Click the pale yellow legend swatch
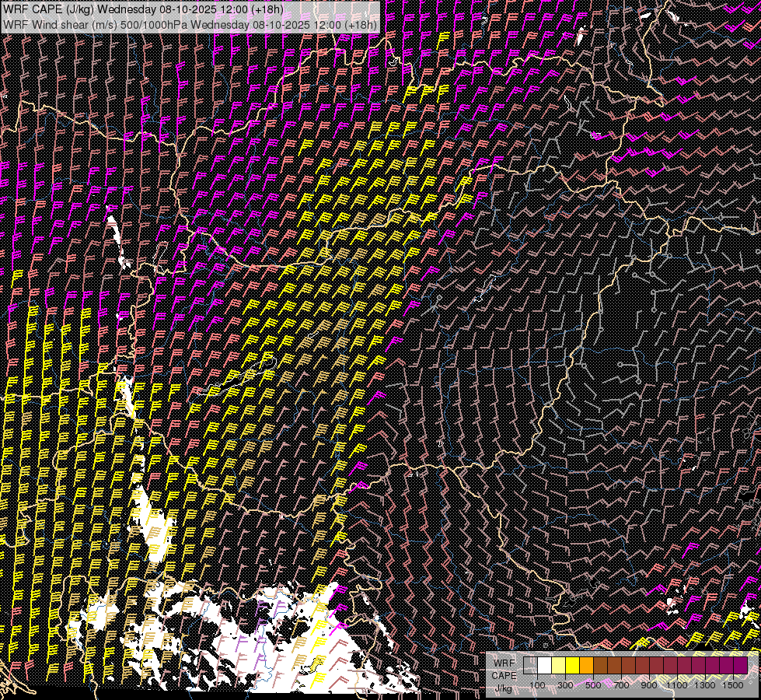This screenshot has height=700, width=761. (x=558, y=665)
